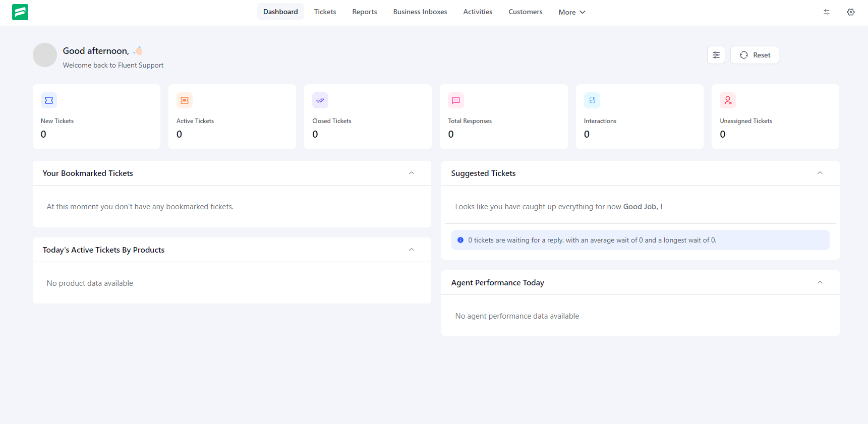Click the Closed Tickets double-check icon
The width and height of the screenshot is (868, 424).
tap(320, 100)
